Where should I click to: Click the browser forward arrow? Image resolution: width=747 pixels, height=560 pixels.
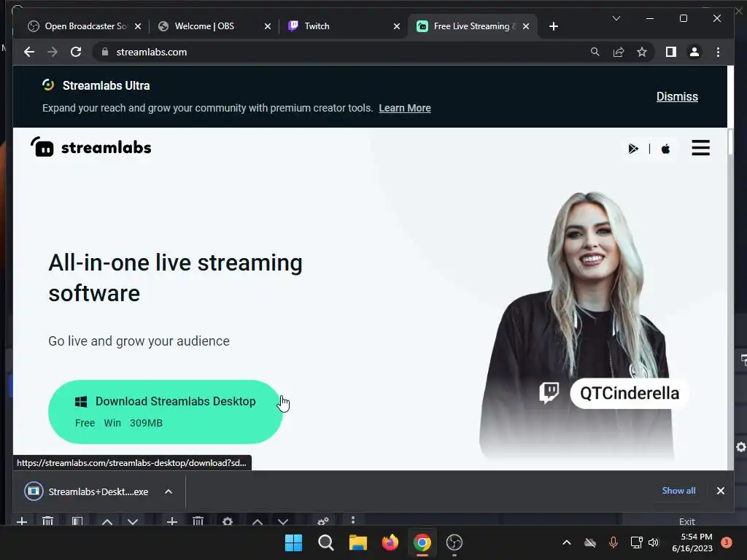click(x=53, y=52)
